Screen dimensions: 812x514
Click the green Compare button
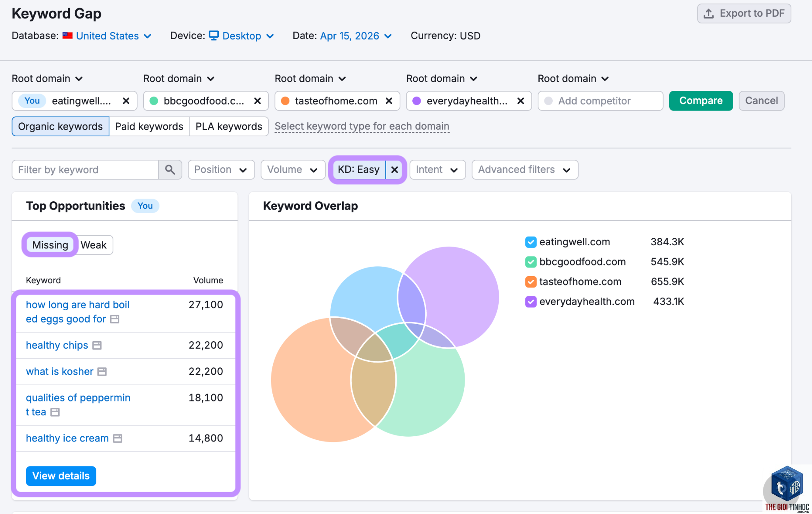pos(701,101)
